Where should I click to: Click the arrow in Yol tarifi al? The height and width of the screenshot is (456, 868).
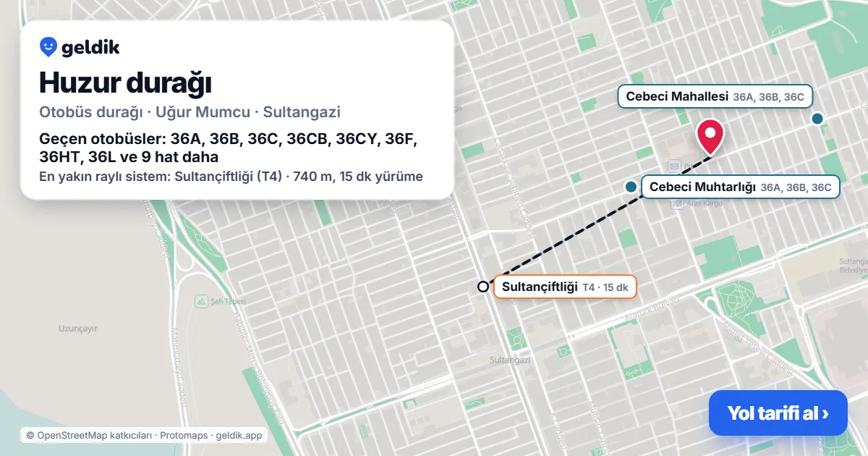pyautogui.click(x=825, y=413)
